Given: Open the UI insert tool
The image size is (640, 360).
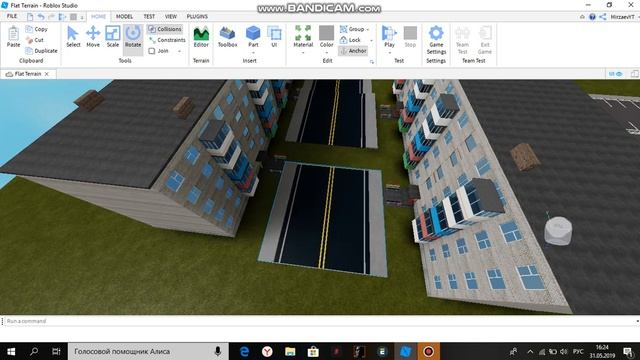Looking at the screenshot, I should click(x=274, y=37).
